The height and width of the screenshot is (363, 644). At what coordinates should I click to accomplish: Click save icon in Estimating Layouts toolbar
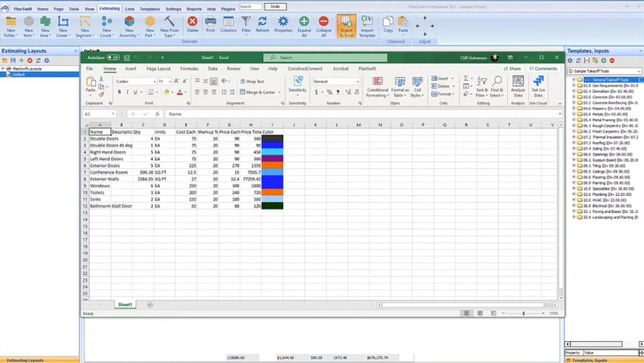13,61
